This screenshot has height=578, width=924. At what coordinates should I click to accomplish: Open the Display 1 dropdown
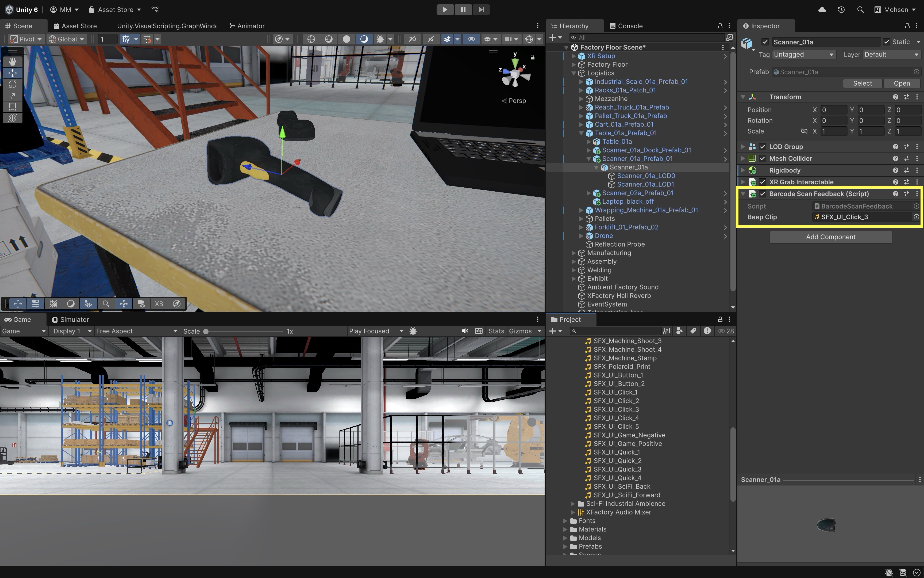[x=72, y=331]
